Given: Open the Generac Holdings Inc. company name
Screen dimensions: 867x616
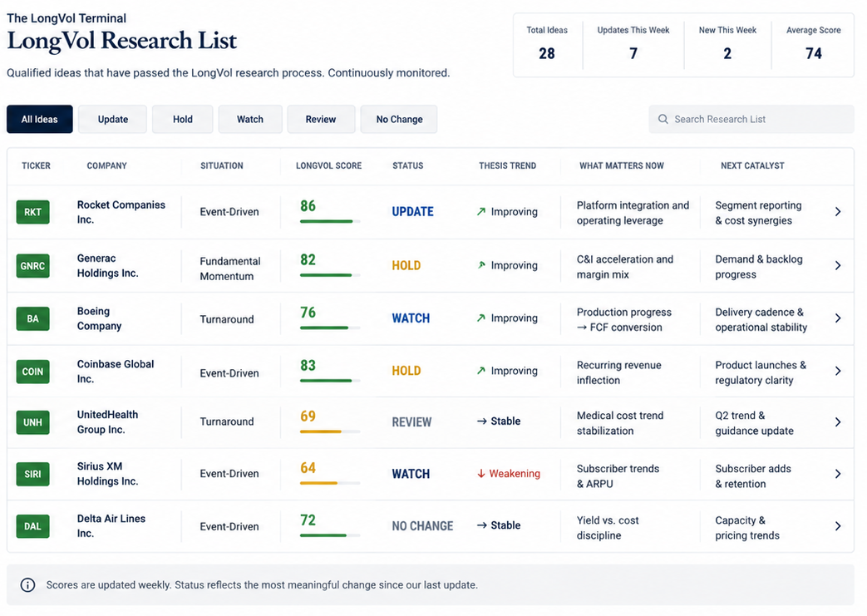Looking at the screenshot, I should coord(108,265).
